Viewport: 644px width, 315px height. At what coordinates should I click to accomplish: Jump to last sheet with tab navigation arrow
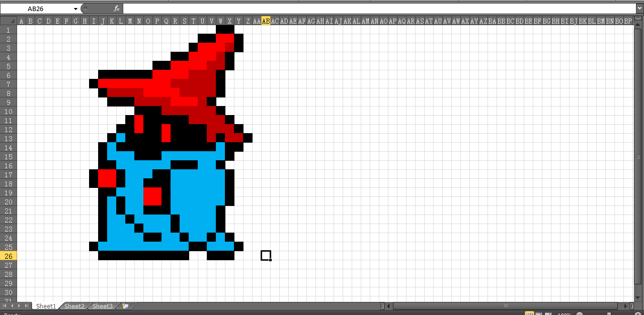click(27, 306)
